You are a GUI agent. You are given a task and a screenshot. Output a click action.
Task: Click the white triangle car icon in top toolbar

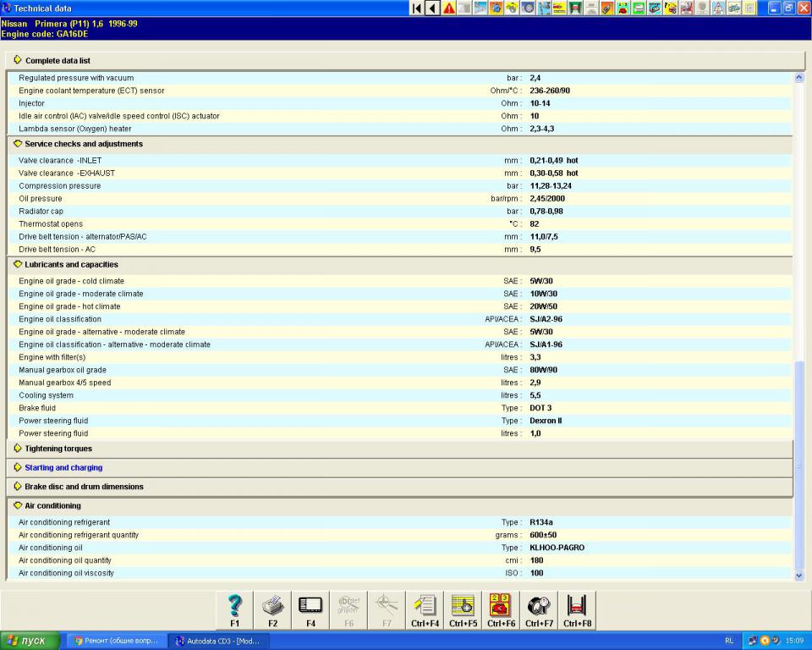[x=718, y=8]
